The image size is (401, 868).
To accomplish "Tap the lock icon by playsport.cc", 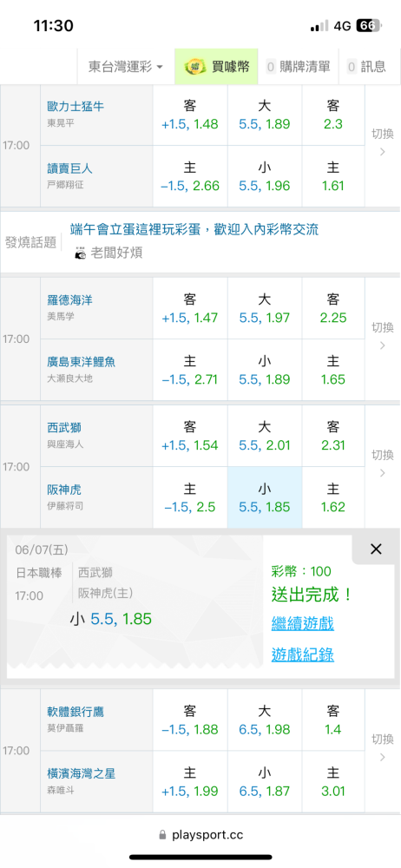I will click(162, 834).
